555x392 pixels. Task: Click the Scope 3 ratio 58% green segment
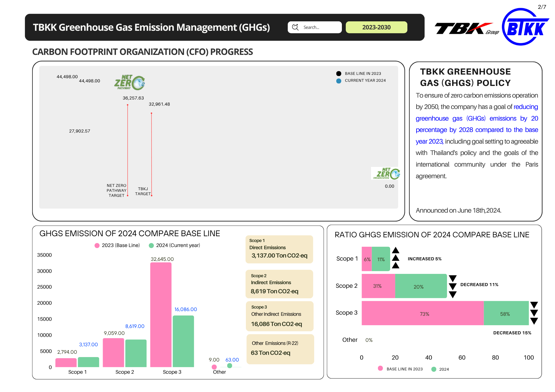point(506,313)
